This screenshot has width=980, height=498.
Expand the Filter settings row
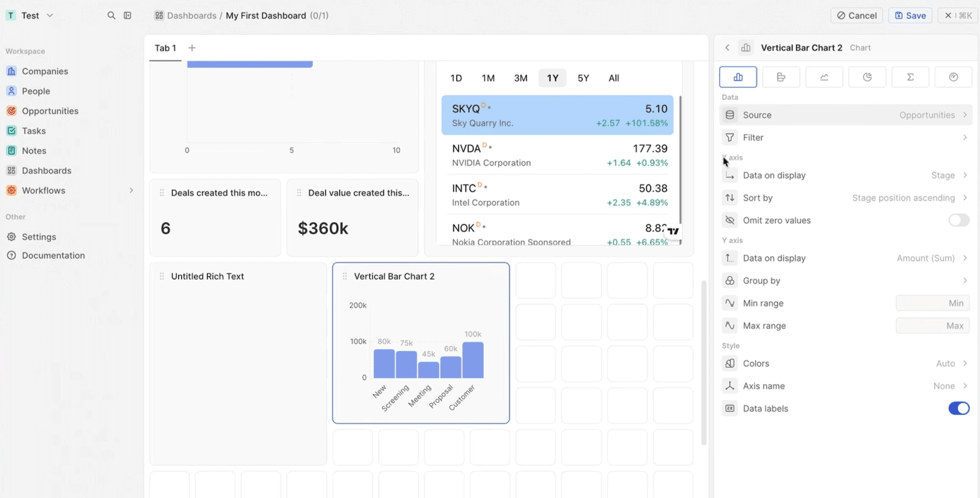846,137
